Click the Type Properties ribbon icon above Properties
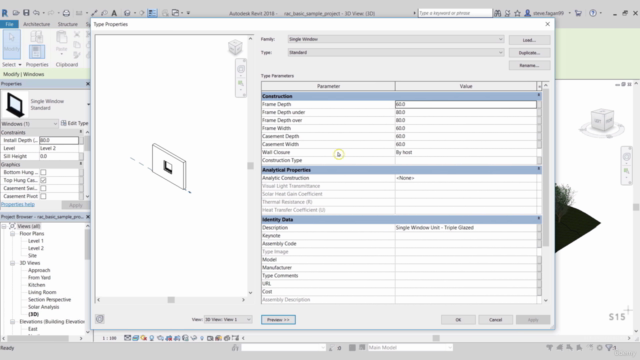The image size is (640, 360). (36, 37)
